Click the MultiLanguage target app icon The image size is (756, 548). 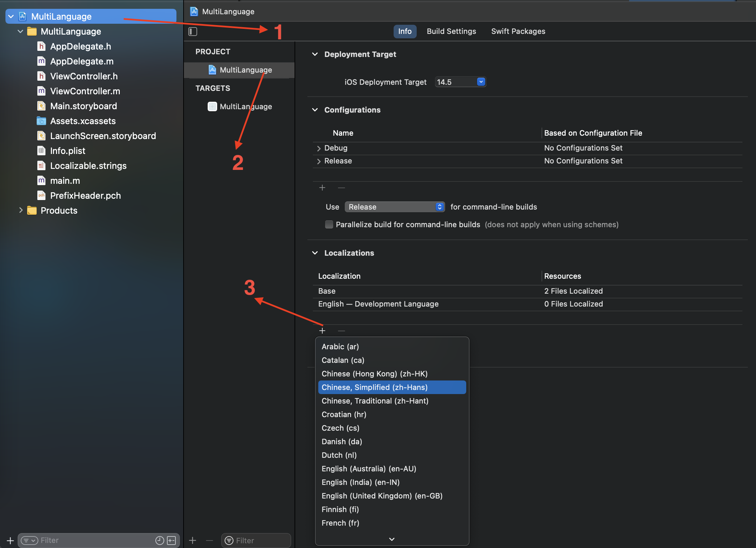point(212,106)
